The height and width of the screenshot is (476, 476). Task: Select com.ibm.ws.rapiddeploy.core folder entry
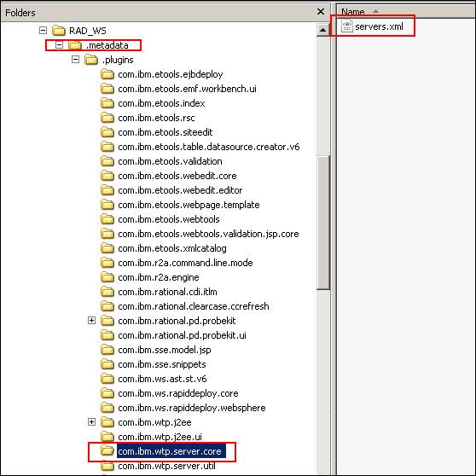pyautogui.click(x=178, y=393)
